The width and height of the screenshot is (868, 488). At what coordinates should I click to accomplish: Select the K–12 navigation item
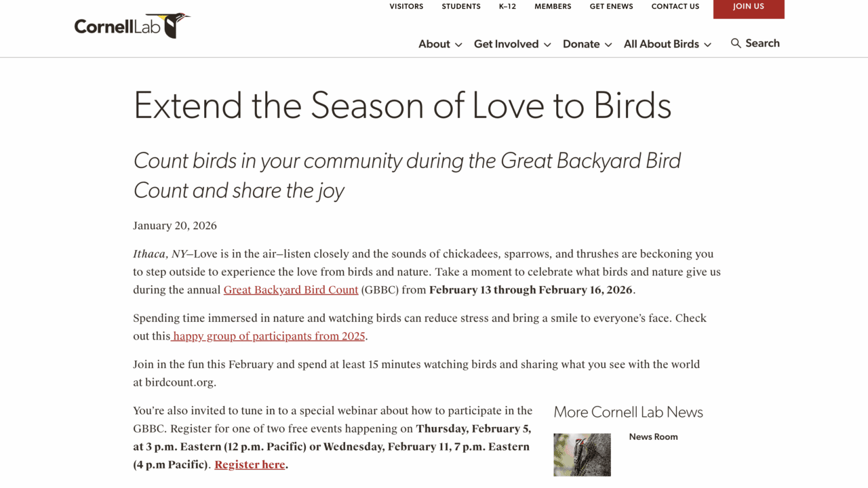tap(507, 7)
